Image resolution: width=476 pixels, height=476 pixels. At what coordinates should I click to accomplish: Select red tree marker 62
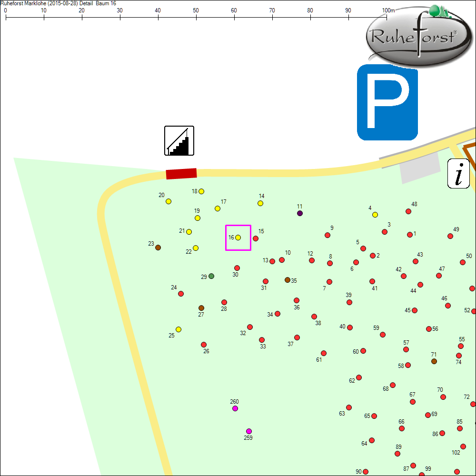359,377
